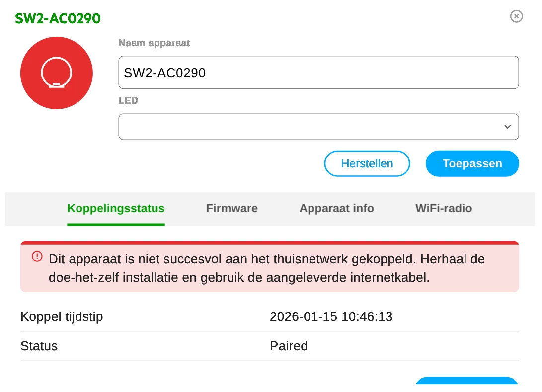Screen dimensions: 542x392
Task: Click the pairing failure alert message
Action: tap(267, 268)
